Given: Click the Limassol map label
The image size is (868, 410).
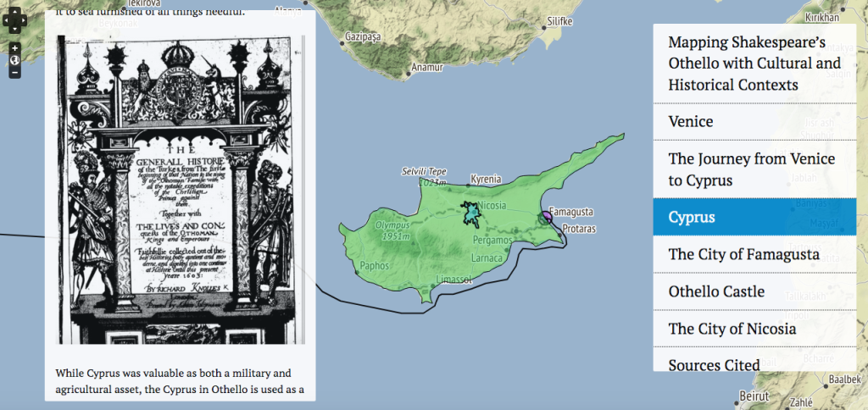Looking at the screenshot, I should [454, 280].
